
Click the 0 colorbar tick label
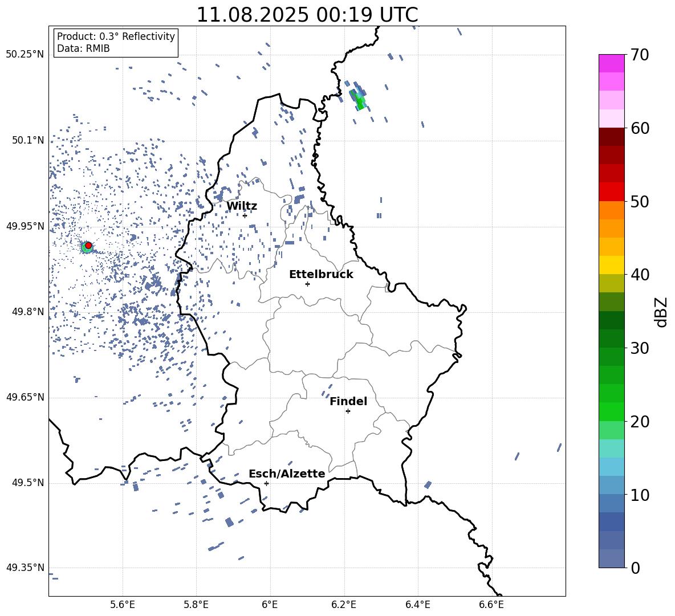[x=635, y=568]
